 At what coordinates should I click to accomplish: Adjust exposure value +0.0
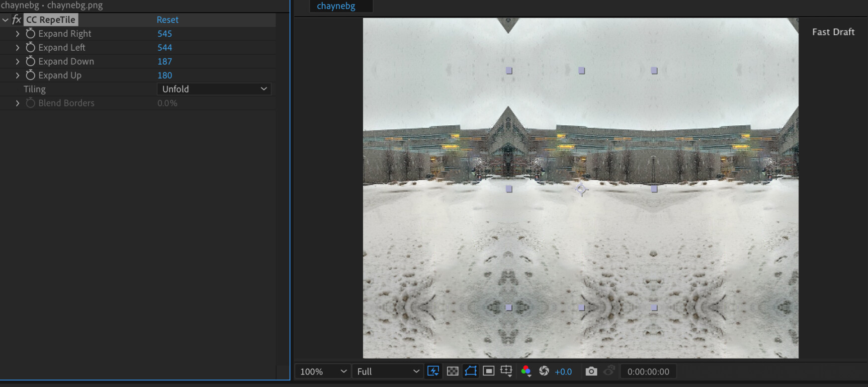point(563,372)
